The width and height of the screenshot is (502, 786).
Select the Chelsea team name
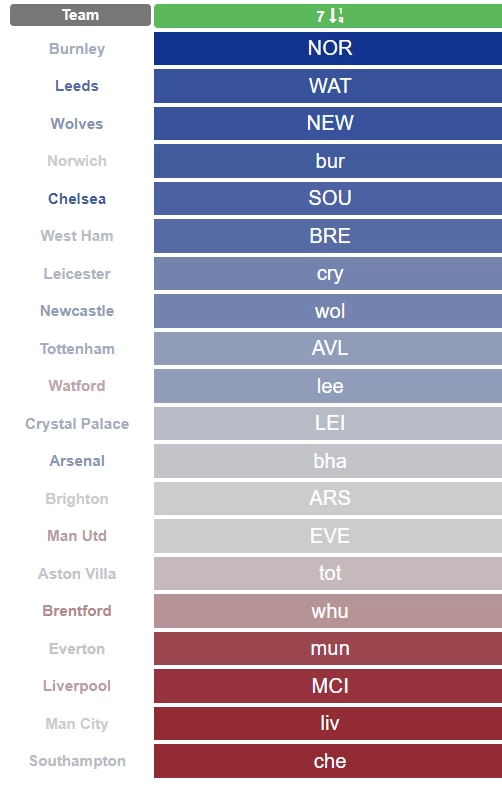[x=77, y=199]
